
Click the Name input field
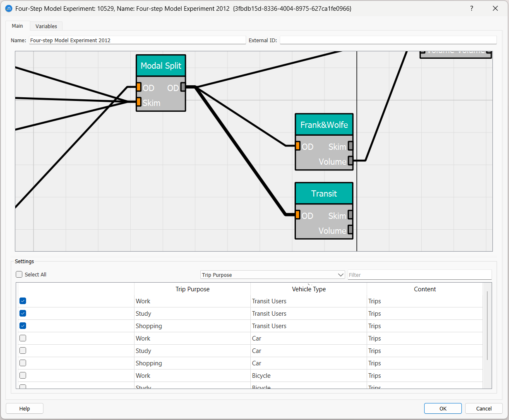137,40
